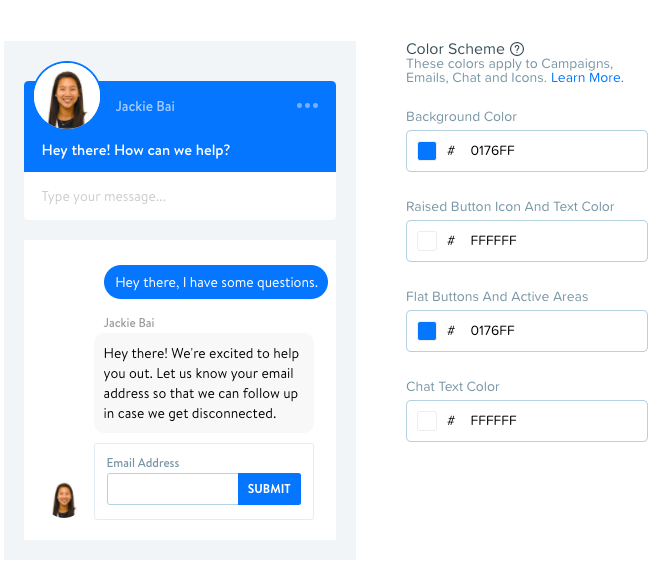Viewport: 660px width, 581px height.
Task: Edit the Background Color hex value 0176FF
Action: tap(492, 151)
